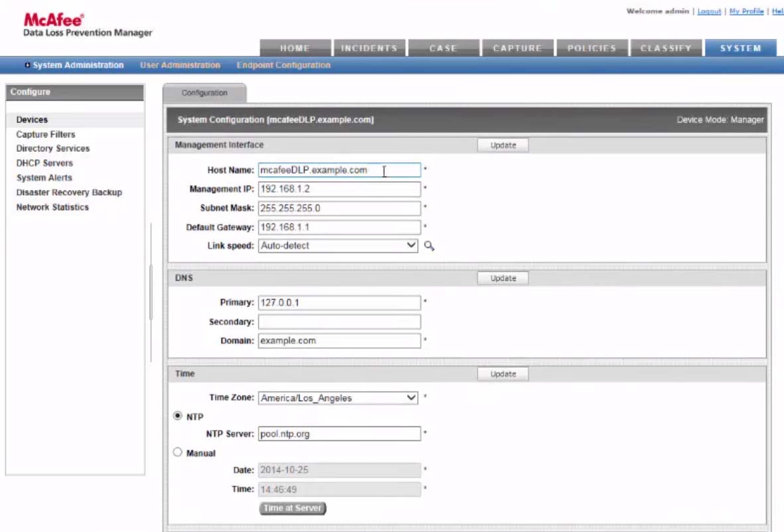Image resolution: width=784 pixels, height=532 pixels.
Task: Click the McAfee logo
Action: [54, 20]
